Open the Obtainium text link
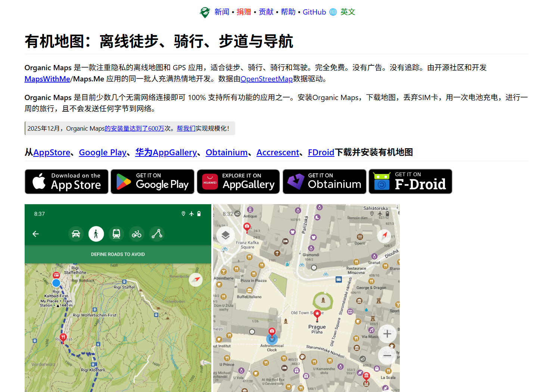This screenshot has height=392, width=548. [227, 152]
